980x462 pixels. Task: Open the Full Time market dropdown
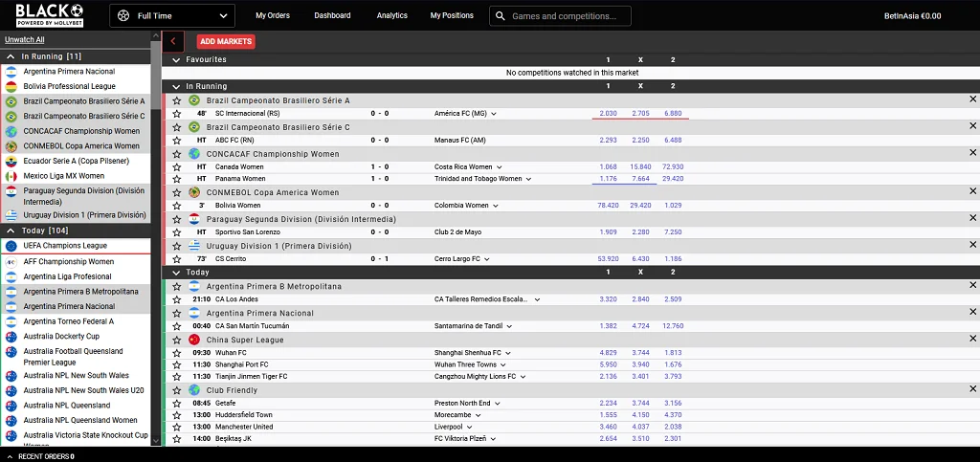[172, 15]
